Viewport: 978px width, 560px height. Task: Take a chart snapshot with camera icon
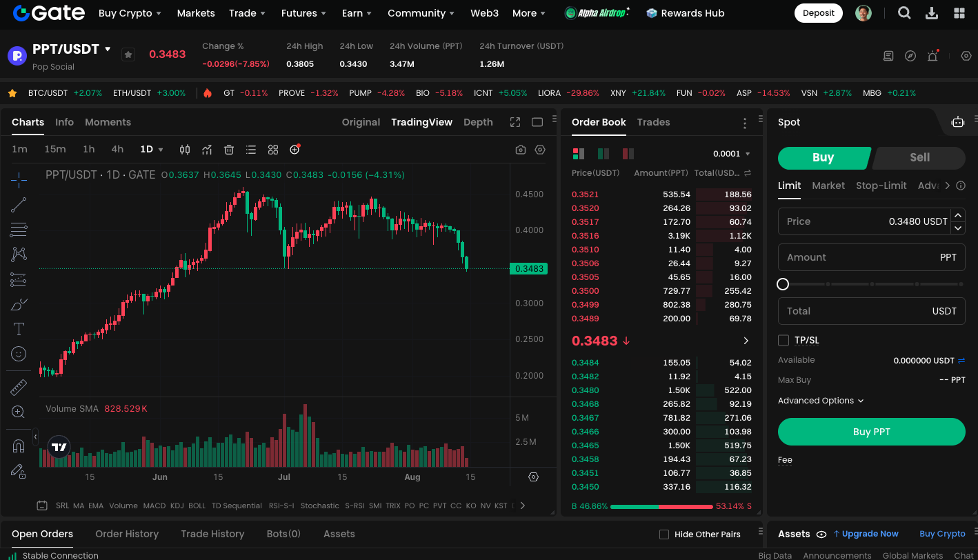[521, 150]
